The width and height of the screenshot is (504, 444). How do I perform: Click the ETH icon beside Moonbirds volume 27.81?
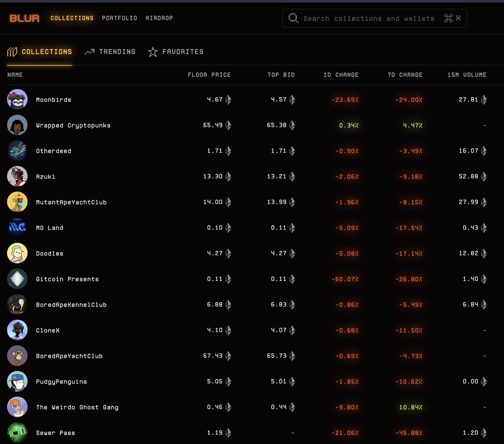coord(484,100)
